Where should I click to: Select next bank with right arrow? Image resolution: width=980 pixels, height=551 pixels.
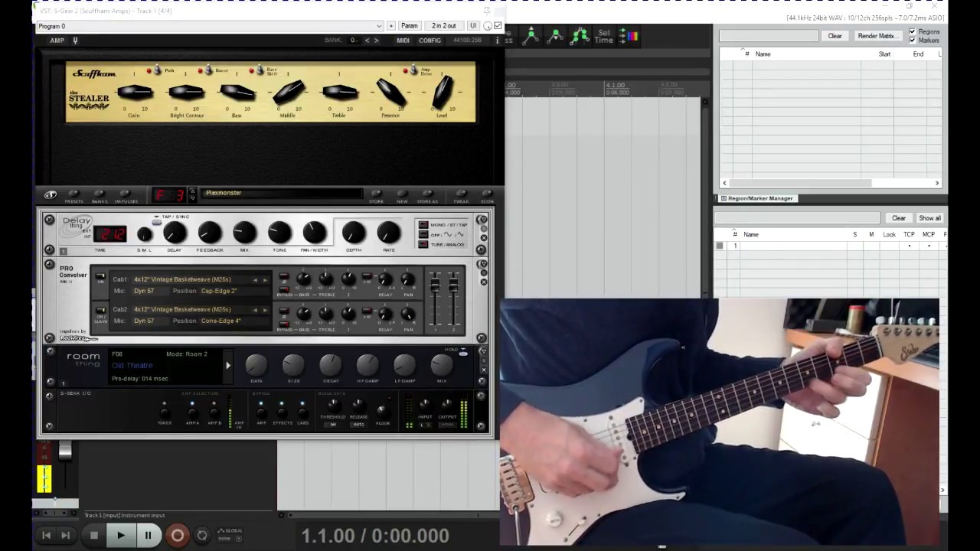pos(376,41)
